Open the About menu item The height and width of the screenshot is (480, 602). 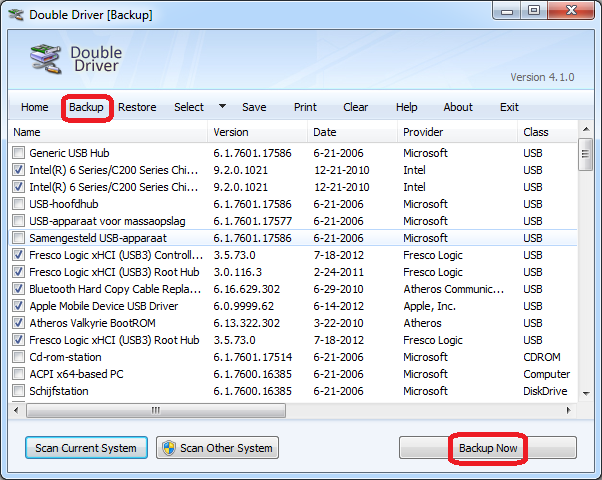coord(458,107)
